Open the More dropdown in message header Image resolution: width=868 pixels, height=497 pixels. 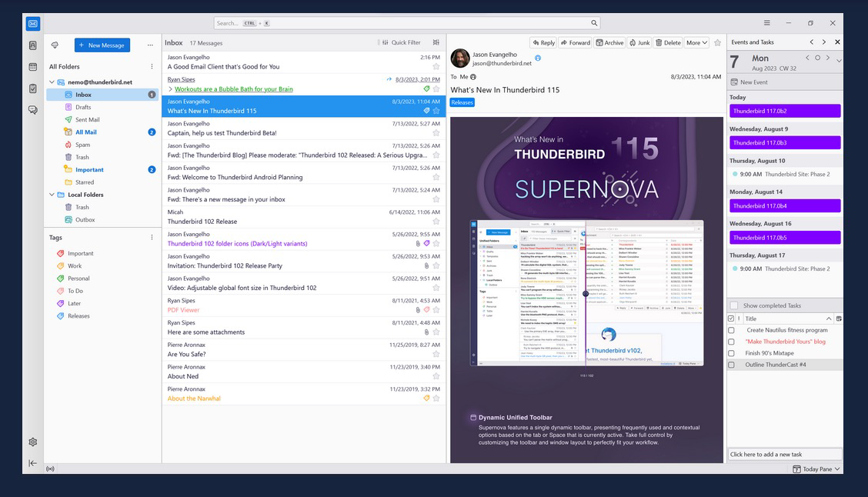696,43
